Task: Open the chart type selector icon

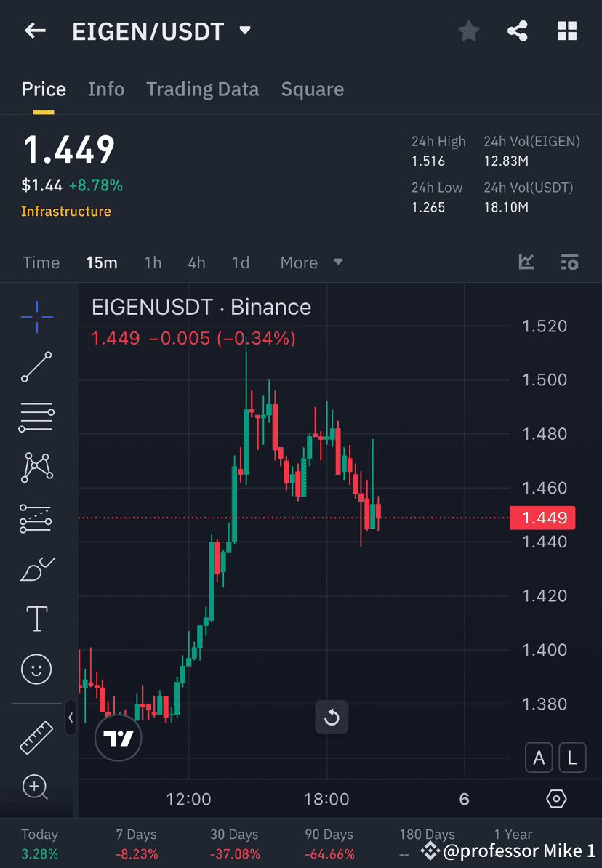Action: click(x=525, y=262)
